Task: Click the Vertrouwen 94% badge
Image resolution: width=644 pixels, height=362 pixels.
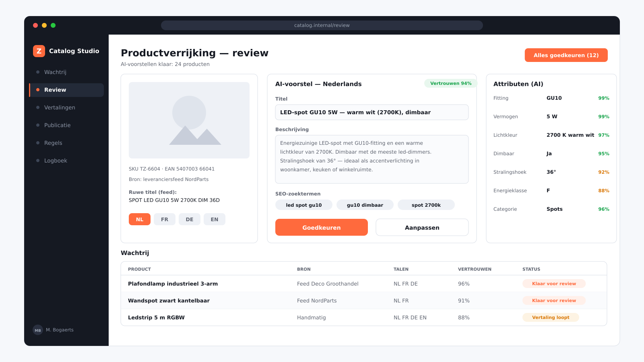Action: (451, 83)
